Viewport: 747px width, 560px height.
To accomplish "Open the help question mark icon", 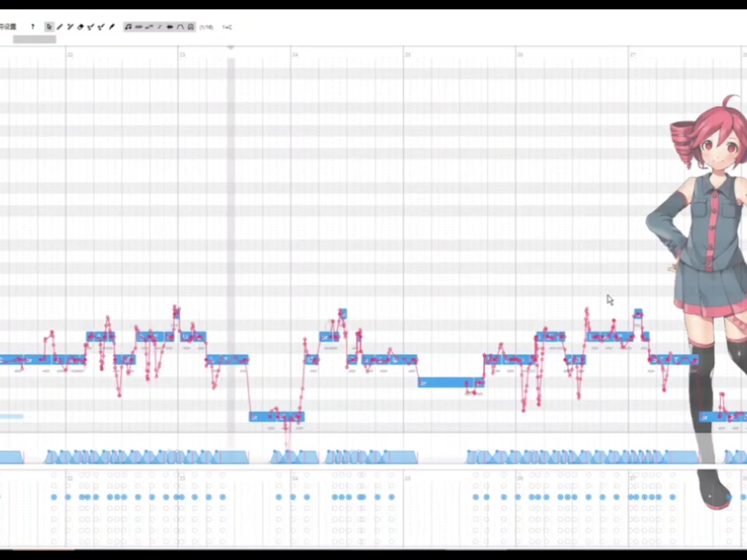I will click(x=33, y=26).
